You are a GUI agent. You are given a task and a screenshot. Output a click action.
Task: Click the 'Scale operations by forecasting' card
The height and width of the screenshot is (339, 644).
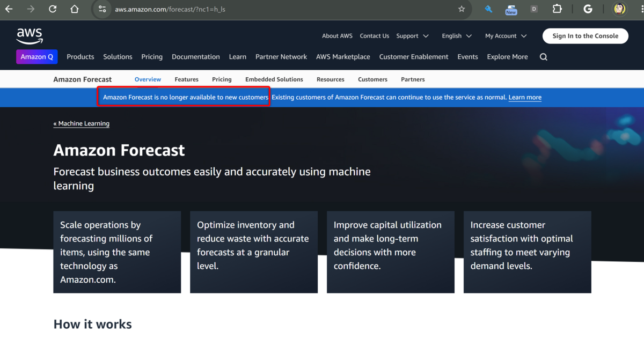tap(117, 252)
